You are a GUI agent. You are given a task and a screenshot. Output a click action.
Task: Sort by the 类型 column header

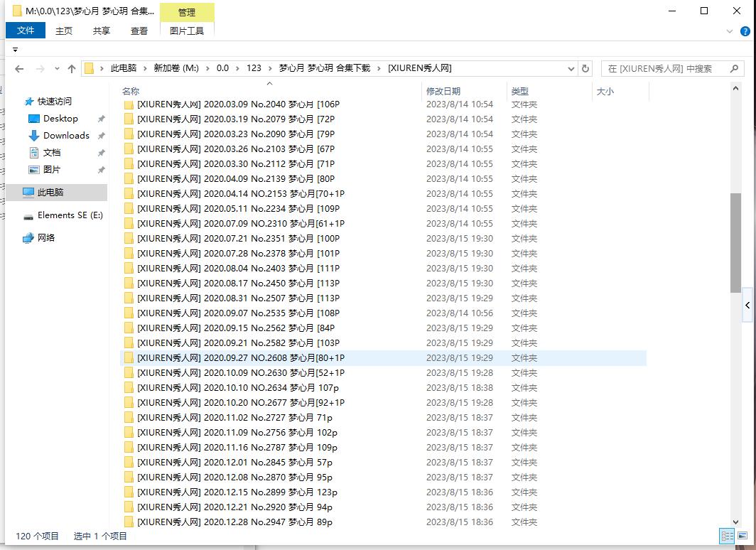pos(520,91)
